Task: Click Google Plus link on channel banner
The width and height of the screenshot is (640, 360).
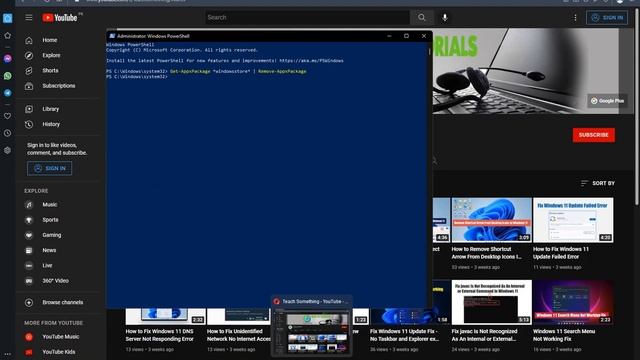Action: tap(607, 101)
